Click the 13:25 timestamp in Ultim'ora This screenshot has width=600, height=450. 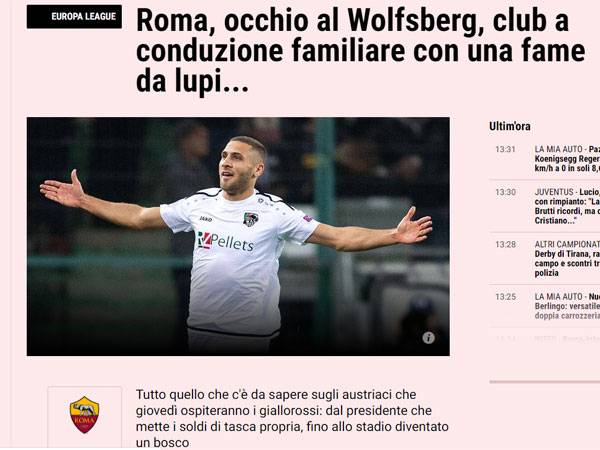point(505,297)
